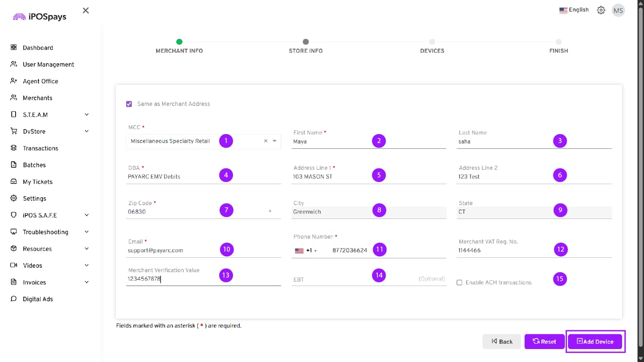Close the sidebar with the X button
The height and width of the screenshot is (362, 644).
click(x=86, y=10)
